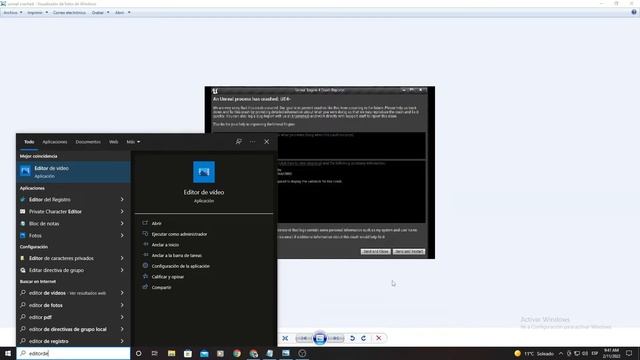Delete image with red X in viewer
The image size is (640, 360).
[379, 338]
